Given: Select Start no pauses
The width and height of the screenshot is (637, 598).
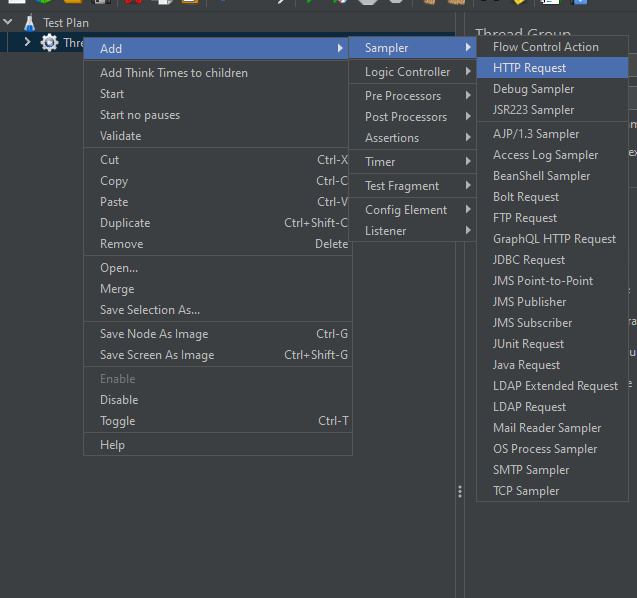Looking at the screenshot, I should (x=216, y=115).
